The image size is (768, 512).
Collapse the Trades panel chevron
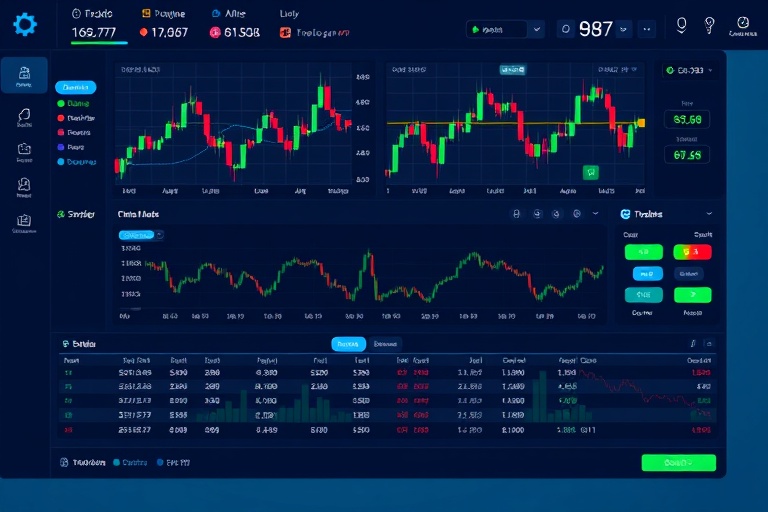pyautogui.click(x=709, y=214)
